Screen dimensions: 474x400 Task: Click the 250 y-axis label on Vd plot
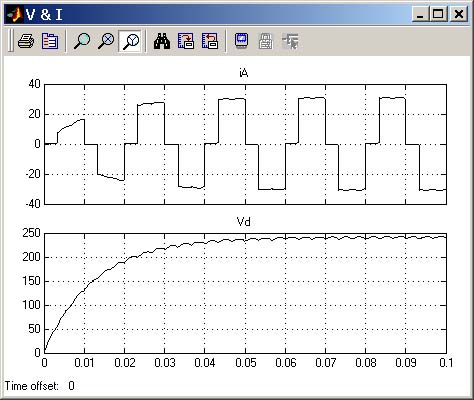[x=31, y=233]
